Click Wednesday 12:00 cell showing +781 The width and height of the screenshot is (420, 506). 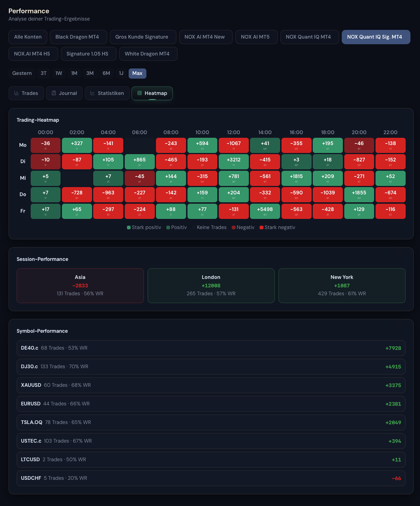click(234, 178)
